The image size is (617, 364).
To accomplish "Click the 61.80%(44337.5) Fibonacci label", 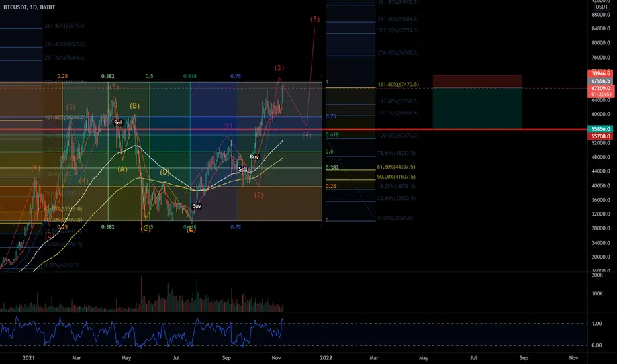I will pyautogui.click(x=397, y=167).
